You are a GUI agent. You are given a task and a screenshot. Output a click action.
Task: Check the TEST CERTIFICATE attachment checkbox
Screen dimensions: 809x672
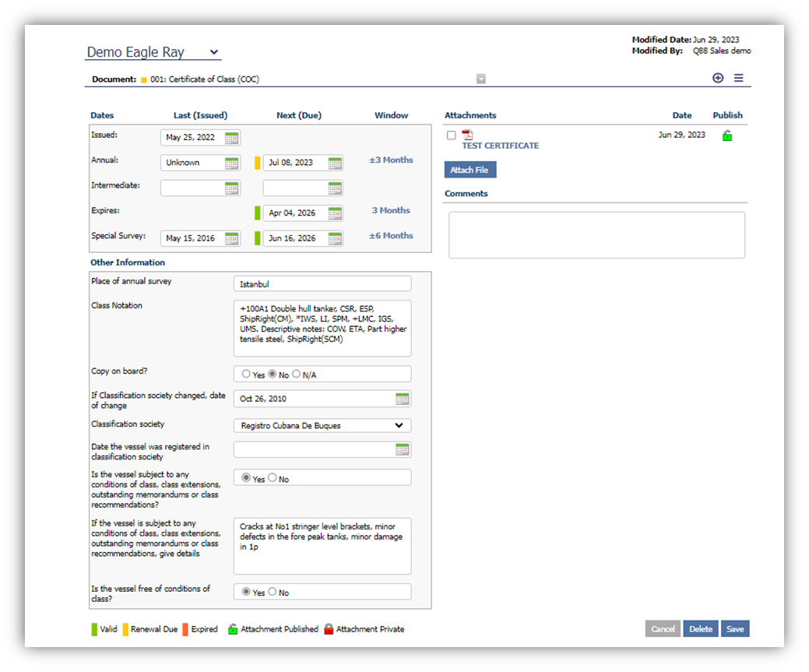[x=452, y=135]
